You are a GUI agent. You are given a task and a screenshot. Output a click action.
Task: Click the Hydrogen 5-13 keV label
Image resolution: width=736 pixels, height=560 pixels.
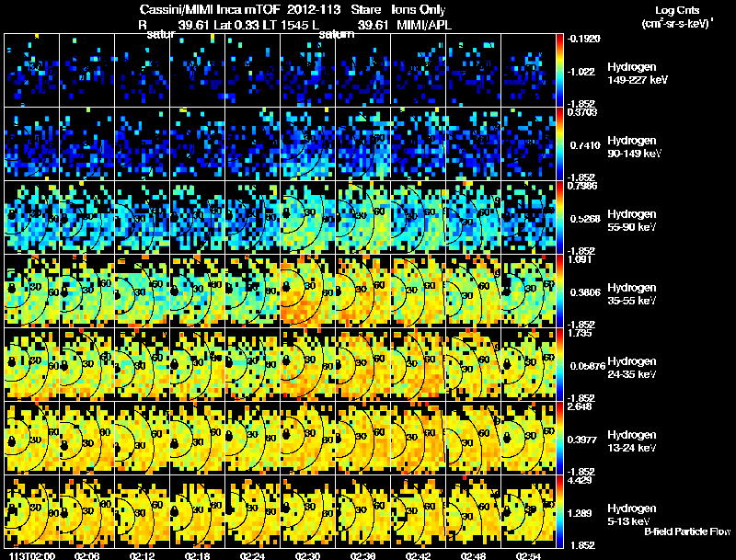point(631,515)
